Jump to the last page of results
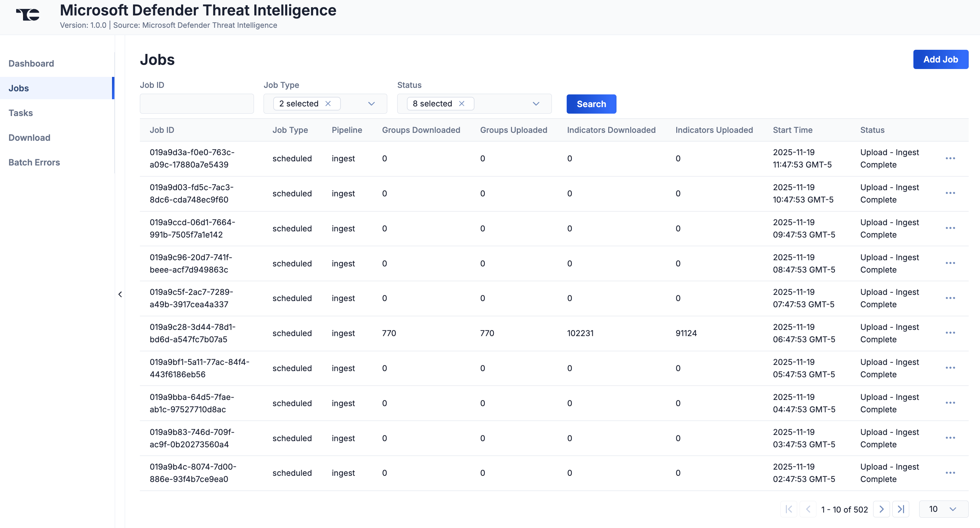The width and height of the screenshot is (980, 528). [901, 509]
